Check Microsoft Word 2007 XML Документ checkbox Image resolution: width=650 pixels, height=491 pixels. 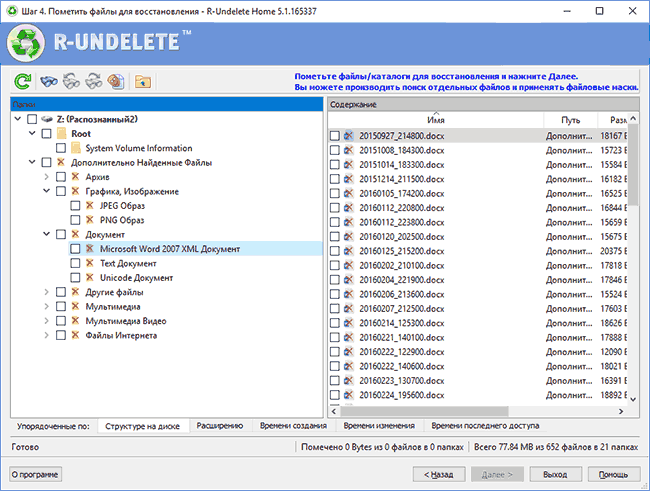click(x=75, y=249)
